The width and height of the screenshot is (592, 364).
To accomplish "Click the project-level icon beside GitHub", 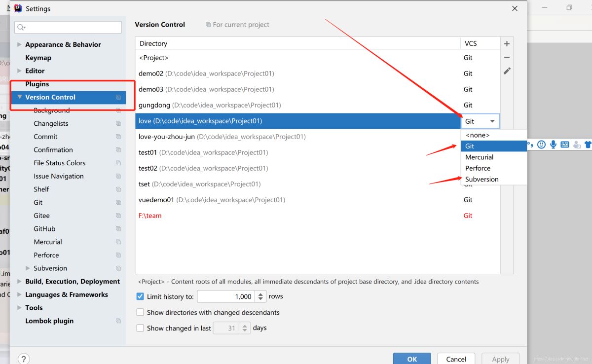I will coord(118,229).
